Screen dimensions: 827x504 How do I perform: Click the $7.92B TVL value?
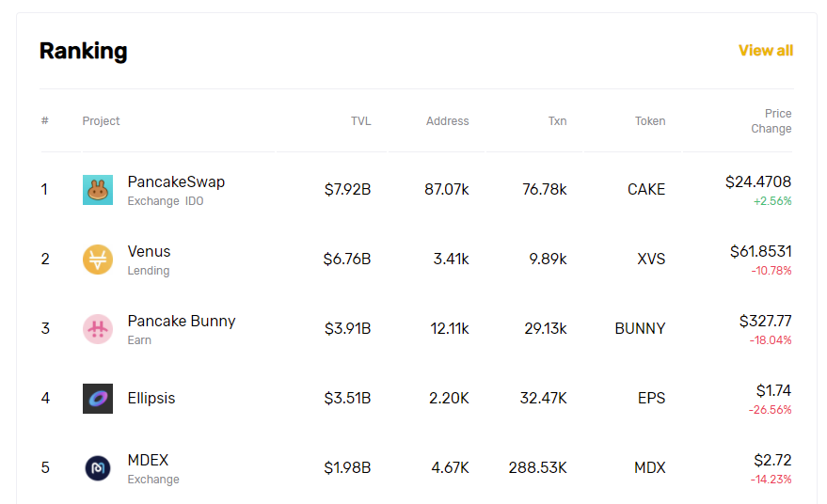[347, 190]
